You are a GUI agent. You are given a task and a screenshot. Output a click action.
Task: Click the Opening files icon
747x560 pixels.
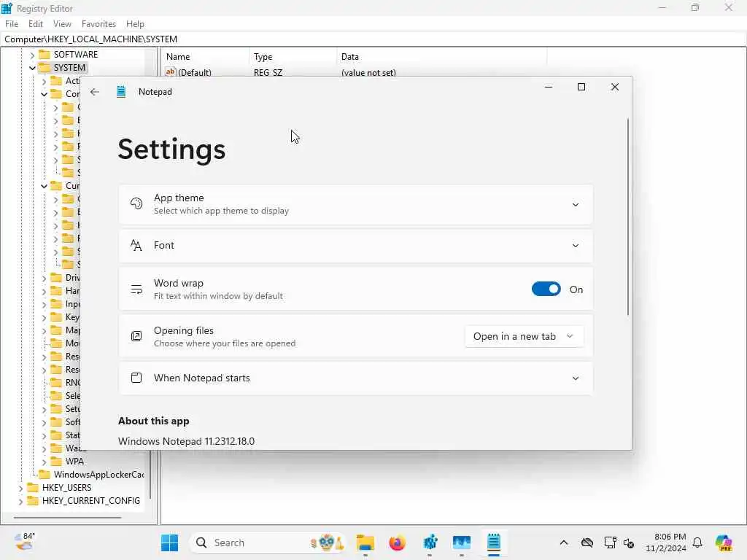point(136,336)
